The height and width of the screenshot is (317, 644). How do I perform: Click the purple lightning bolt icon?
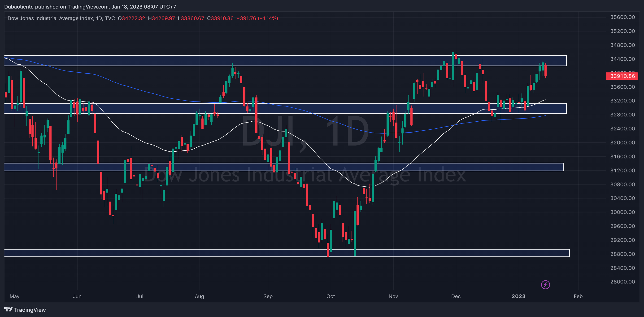point(545,285)
